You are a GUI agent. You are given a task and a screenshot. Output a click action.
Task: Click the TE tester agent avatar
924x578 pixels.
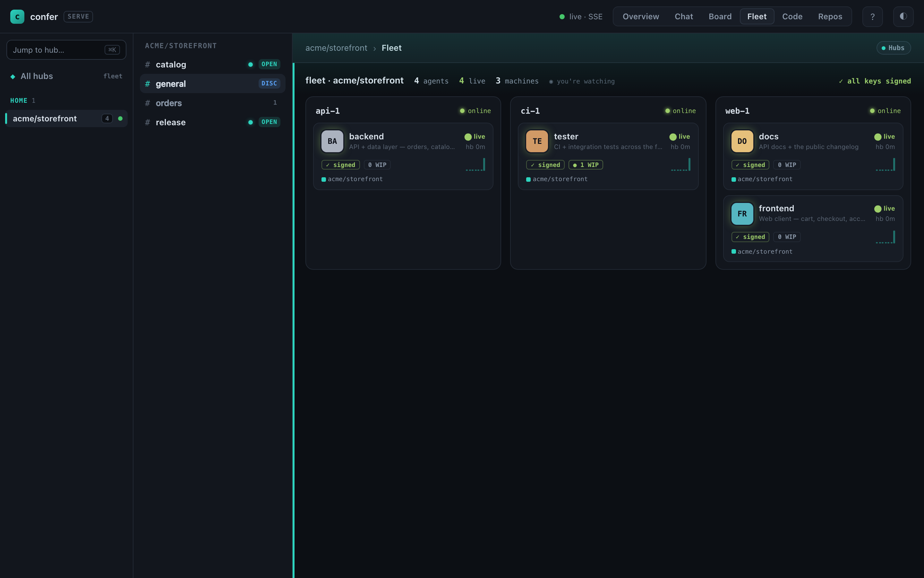537,141
